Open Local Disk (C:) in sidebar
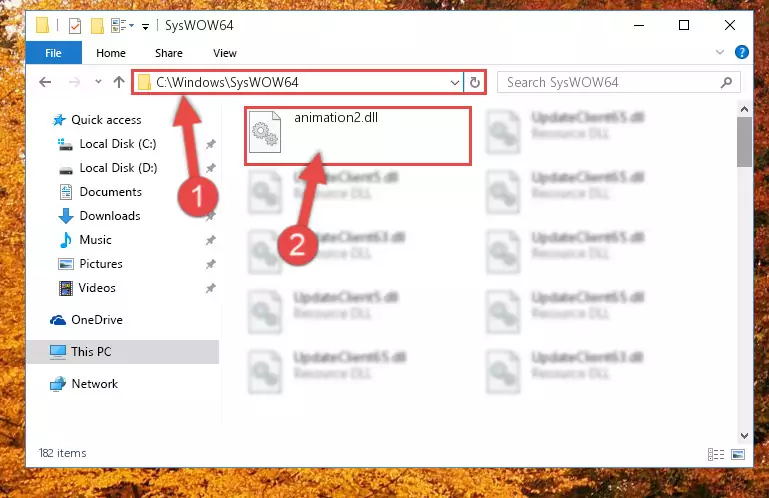Screen dimensions: 769x498 tap(118, 144)
